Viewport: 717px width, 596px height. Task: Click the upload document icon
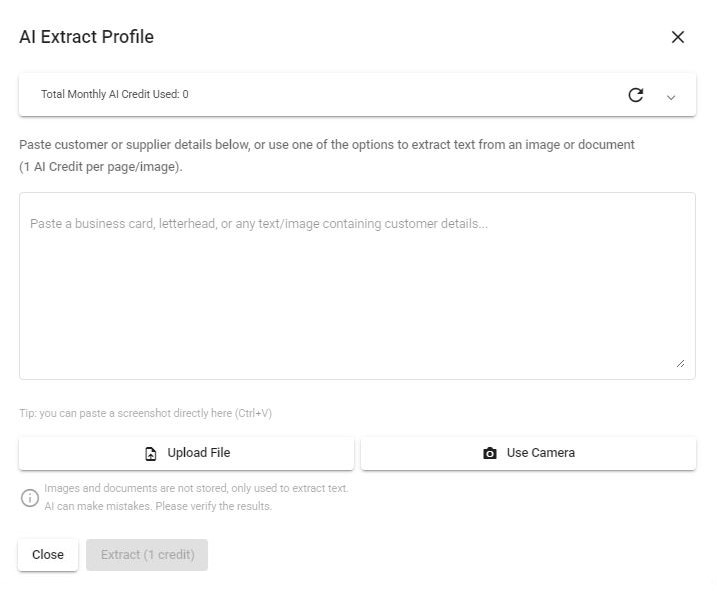pos(150,453)
